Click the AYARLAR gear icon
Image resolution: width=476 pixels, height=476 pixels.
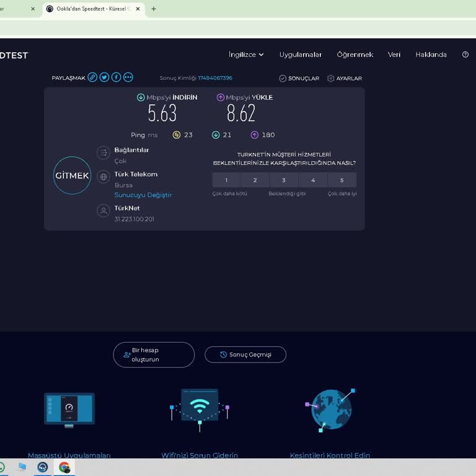(x=330, y=78)
